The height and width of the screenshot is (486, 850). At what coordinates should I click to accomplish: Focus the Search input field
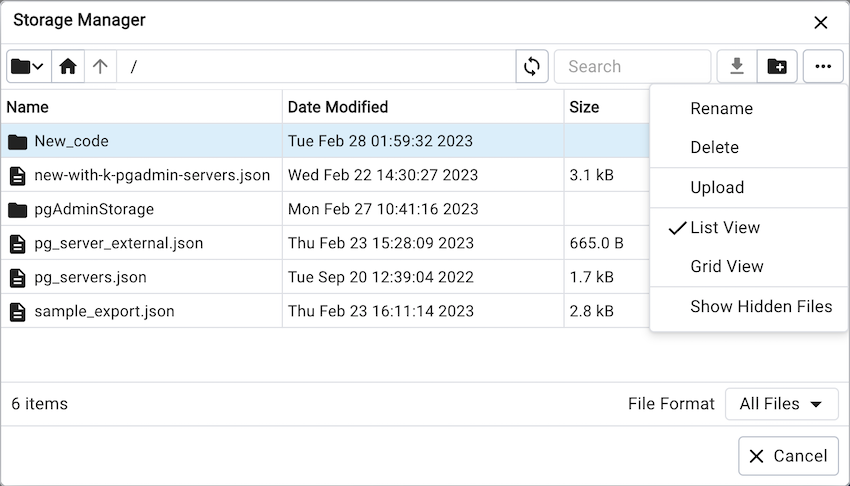point(632,67)
